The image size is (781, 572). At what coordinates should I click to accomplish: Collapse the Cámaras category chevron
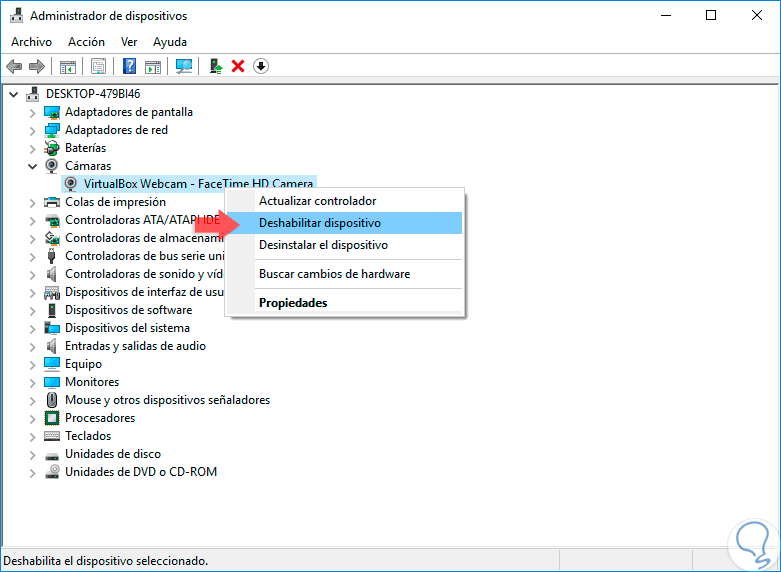click(x=32, y=166)
